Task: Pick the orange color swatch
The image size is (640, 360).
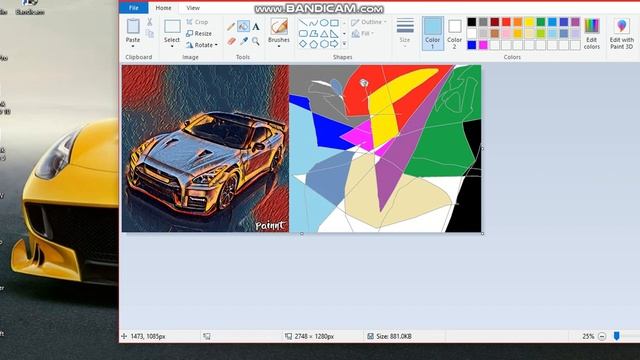Action: pos(518,22)
